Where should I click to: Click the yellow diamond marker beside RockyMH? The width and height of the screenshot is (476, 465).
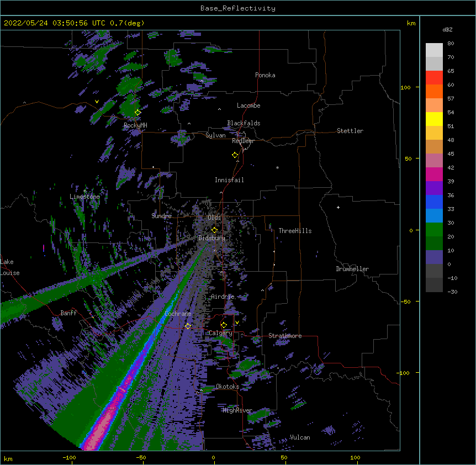137,113
